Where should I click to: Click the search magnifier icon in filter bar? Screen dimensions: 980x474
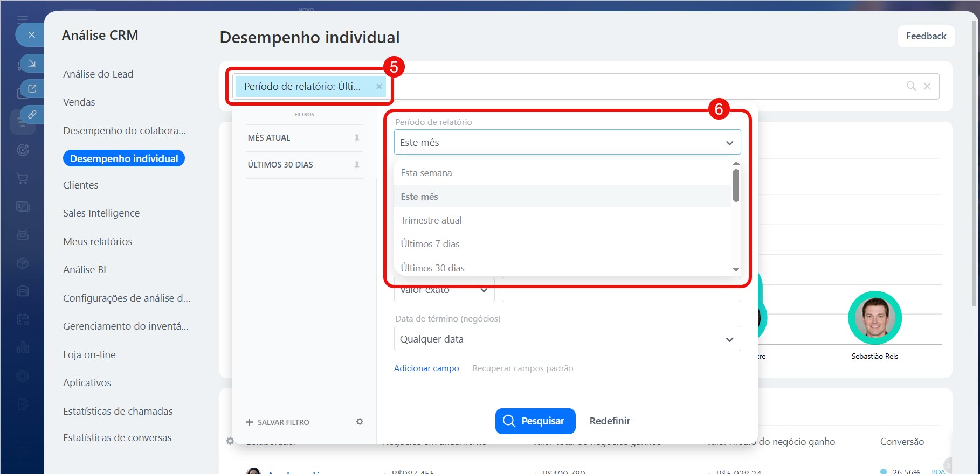pos(911,86)
